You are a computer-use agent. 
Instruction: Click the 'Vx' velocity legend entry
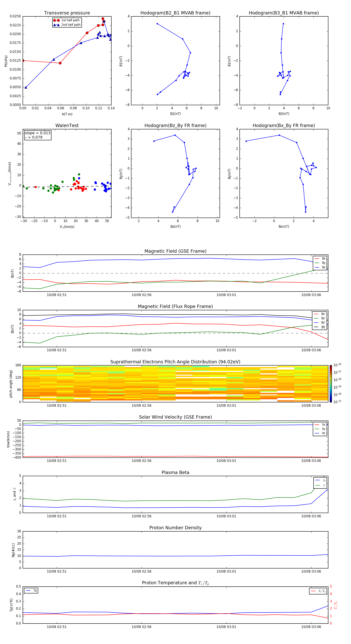click(x=320, y=424)
